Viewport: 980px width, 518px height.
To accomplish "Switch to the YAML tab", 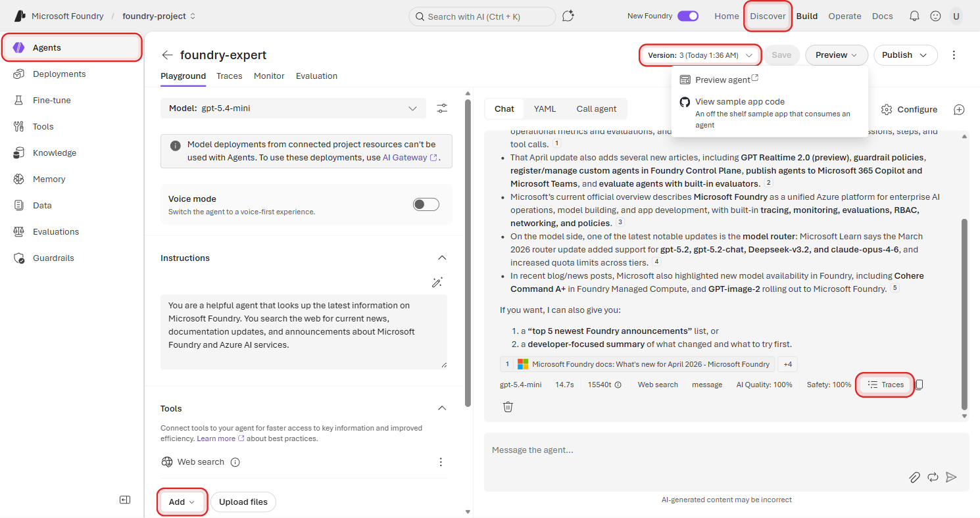I will (x=545, y=109).
